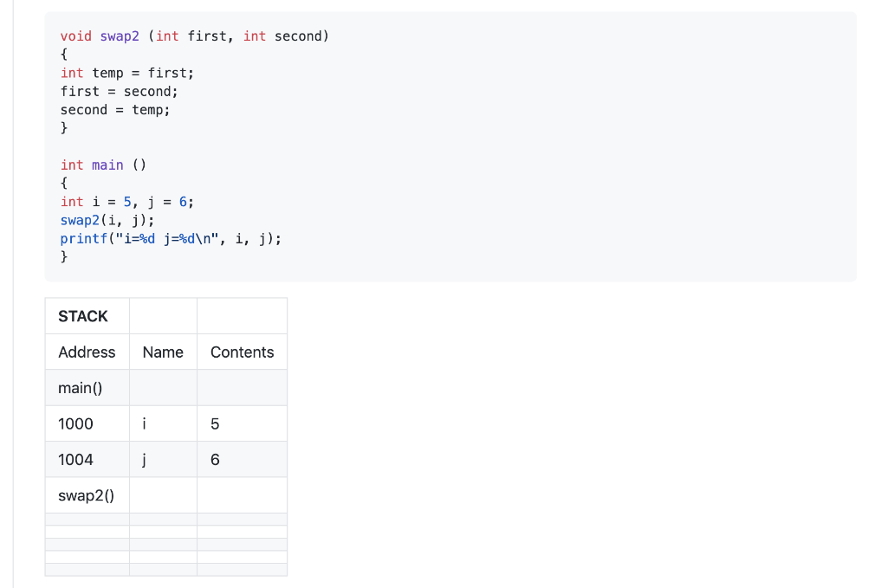Click the Contents column header
The image size is (887, 588).
click(x=243, y=352)
